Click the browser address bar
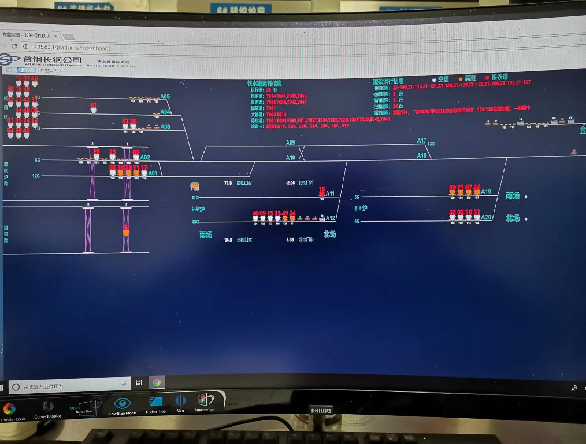The height and width of the screenshot is (444, 586). click(x=75, y=47)
